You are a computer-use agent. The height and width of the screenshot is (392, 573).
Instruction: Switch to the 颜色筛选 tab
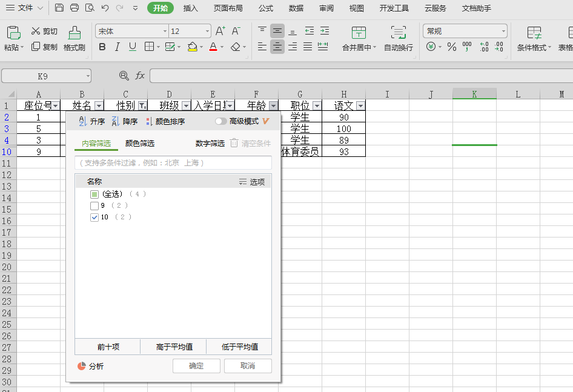click(139, 144)
